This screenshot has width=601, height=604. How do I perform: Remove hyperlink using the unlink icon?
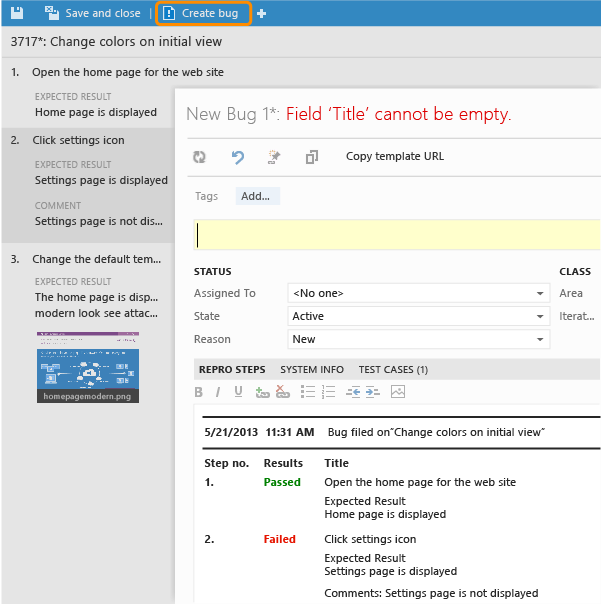coord(283,392)
